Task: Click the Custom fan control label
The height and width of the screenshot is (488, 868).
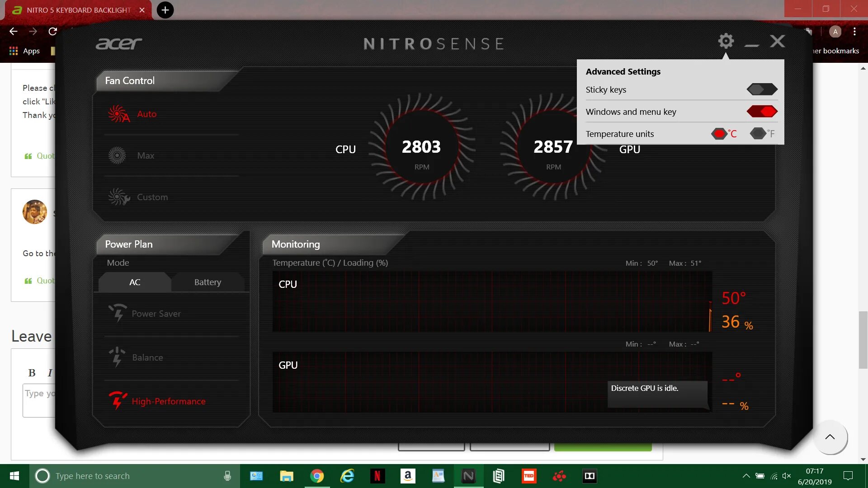Action: (x=152, y=197)
